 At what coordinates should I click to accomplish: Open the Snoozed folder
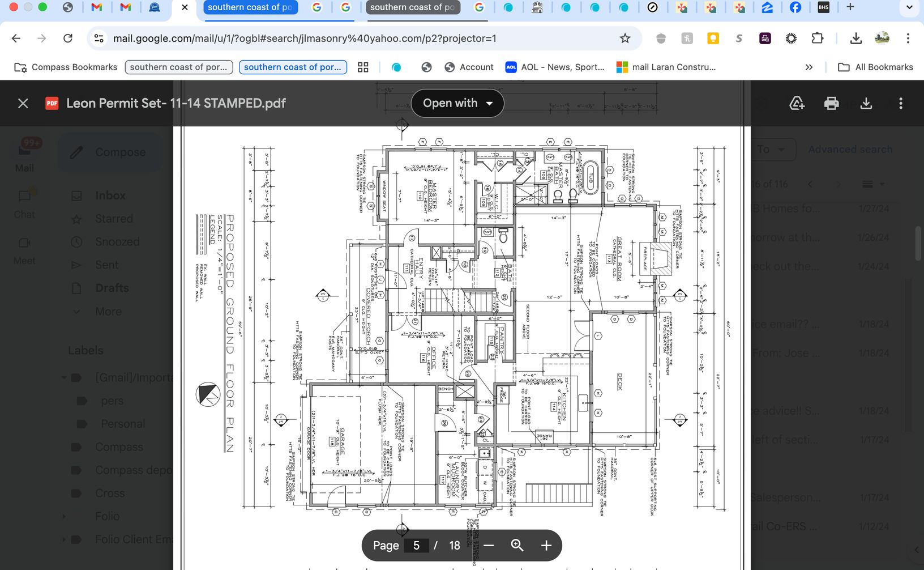coord(117,242)
